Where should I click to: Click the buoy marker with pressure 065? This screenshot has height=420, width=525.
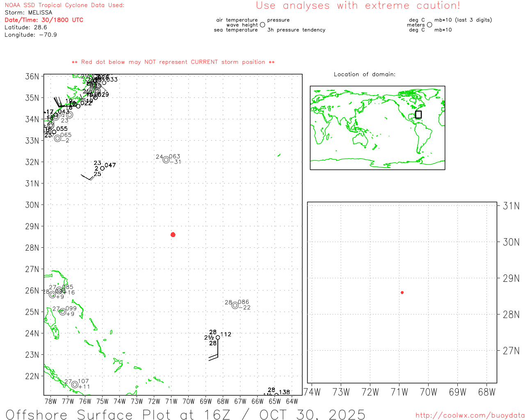pyautogui.click(x=57, y=138)
